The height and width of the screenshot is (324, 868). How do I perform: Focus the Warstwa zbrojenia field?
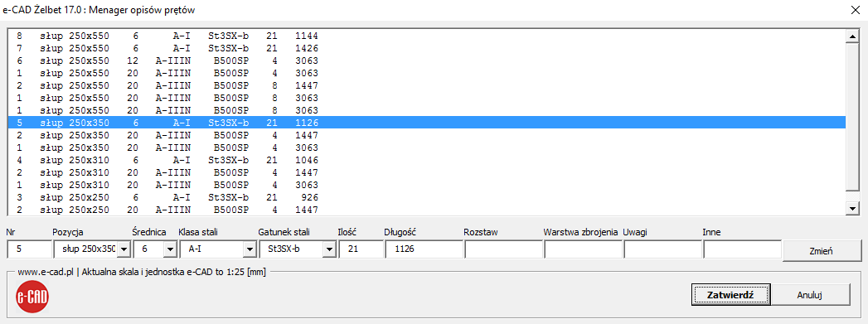click(x=584, y=250)
